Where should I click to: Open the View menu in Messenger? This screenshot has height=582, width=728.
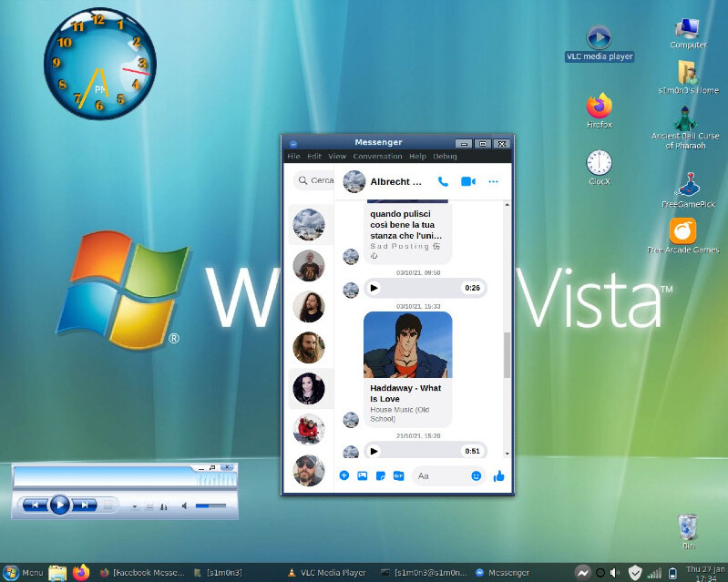337,156
